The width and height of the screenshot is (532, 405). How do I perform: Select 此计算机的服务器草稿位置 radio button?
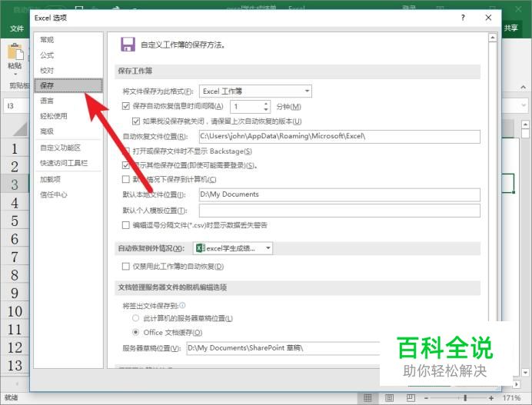click(136, 318)
